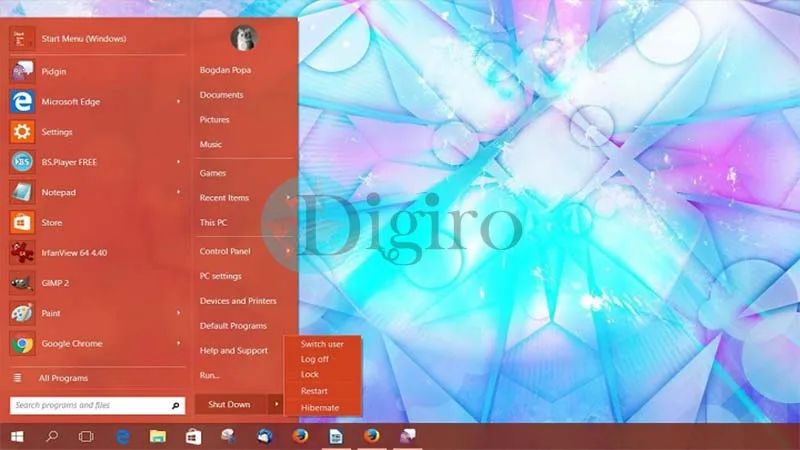The image size is (800, 450).
Task: Select Switch user option
Action: tap(322, 344)
